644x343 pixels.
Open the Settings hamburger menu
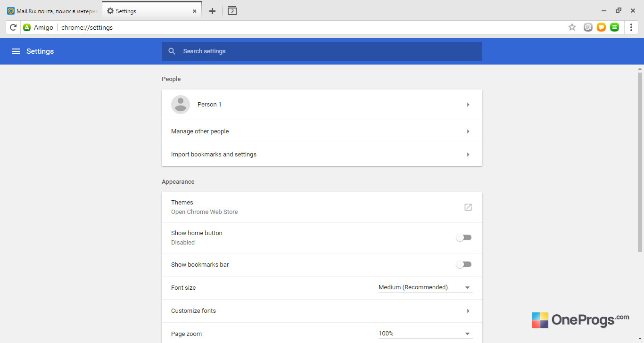click(16, 51)
